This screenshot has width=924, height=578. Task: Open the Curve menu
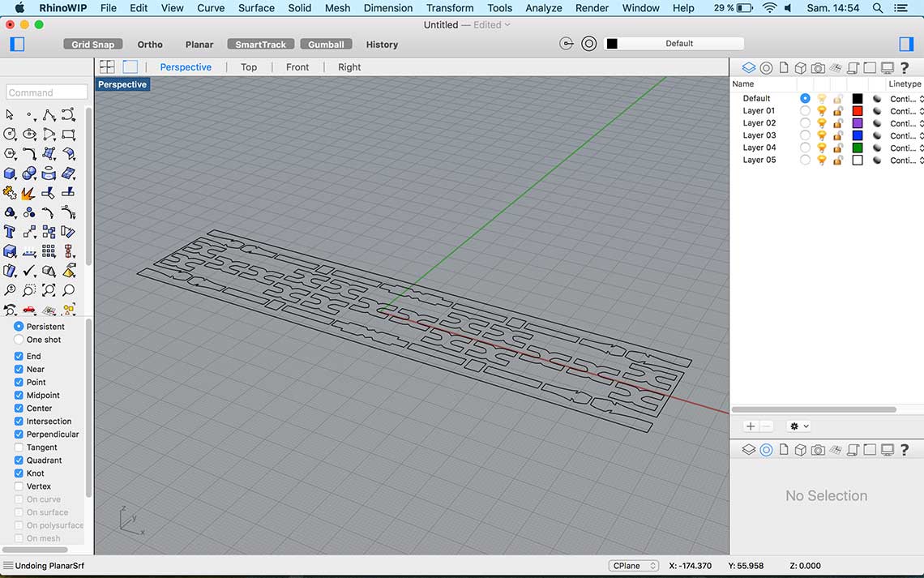pos(211,8)
